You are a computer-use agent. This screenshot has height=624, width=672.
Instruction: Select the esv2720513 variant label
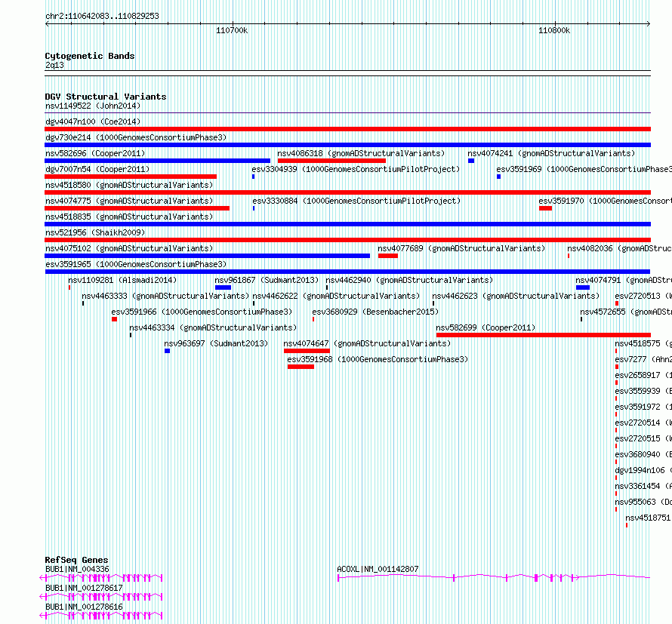pos(643,296)
